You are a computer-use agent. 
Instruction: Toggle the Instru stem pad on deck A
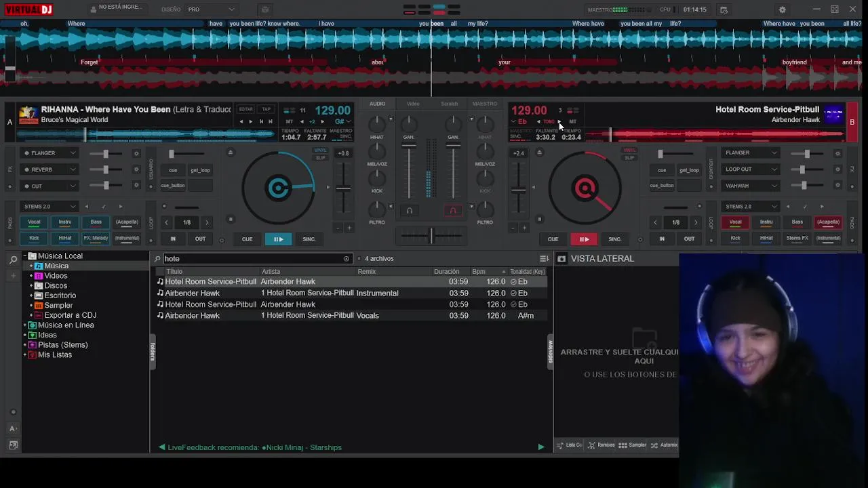[65, 222]
